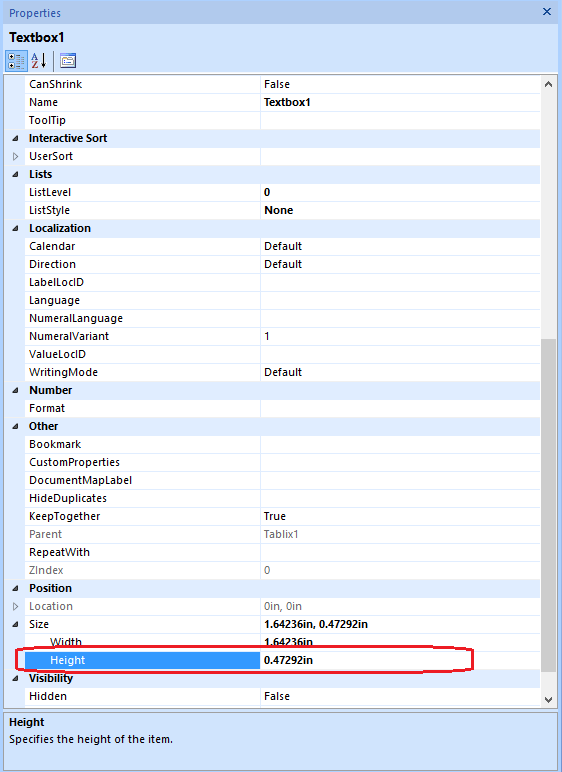
Task: Collapse the Interactive Sort category
Action: coord(15,138)
